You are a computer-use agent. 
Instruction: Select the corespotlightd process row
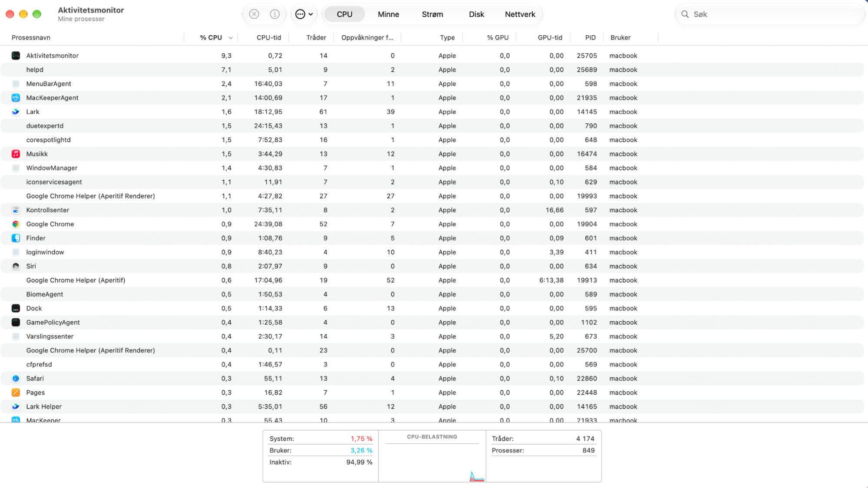point(432,140)
